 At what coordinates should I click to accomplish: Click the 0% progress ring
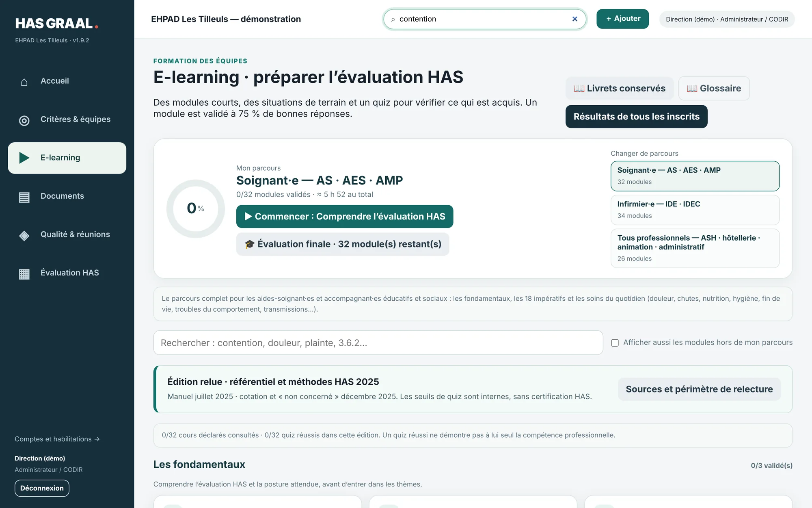tap(196, 208)
